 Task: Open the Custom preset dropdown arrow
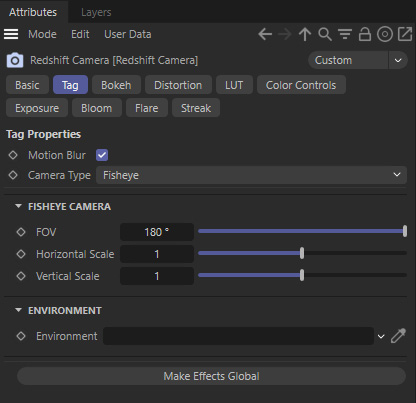[x=398, y=60]
